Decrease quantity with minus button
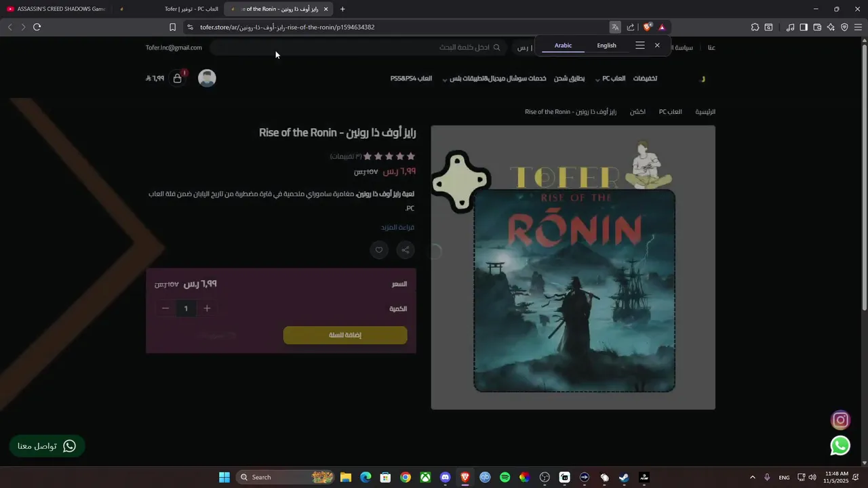The image size is (868, 488). tap(165, 308)
